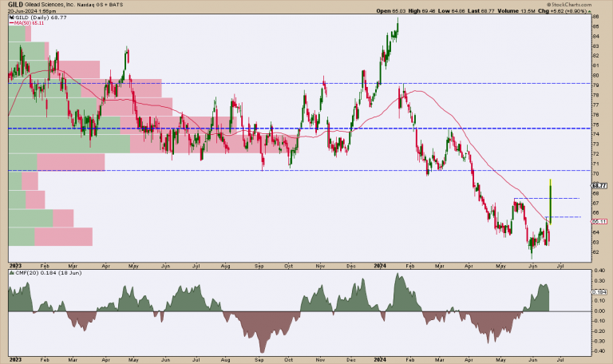Click the 79 label on the price axis
The height and width of the screenshot is (364, 613).
click(x=595, y=85)
